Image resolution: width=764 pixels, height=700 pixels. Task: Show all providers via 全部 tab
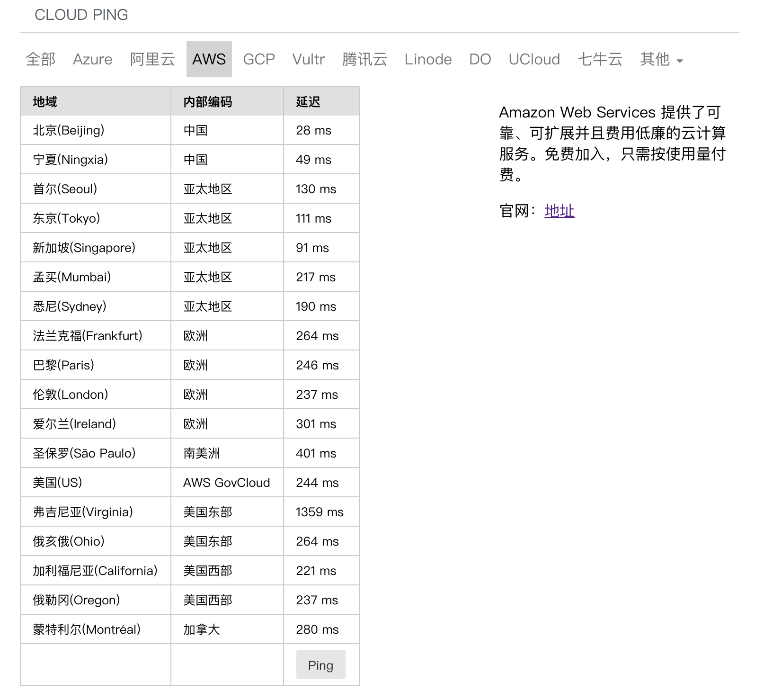pos(40,59)
